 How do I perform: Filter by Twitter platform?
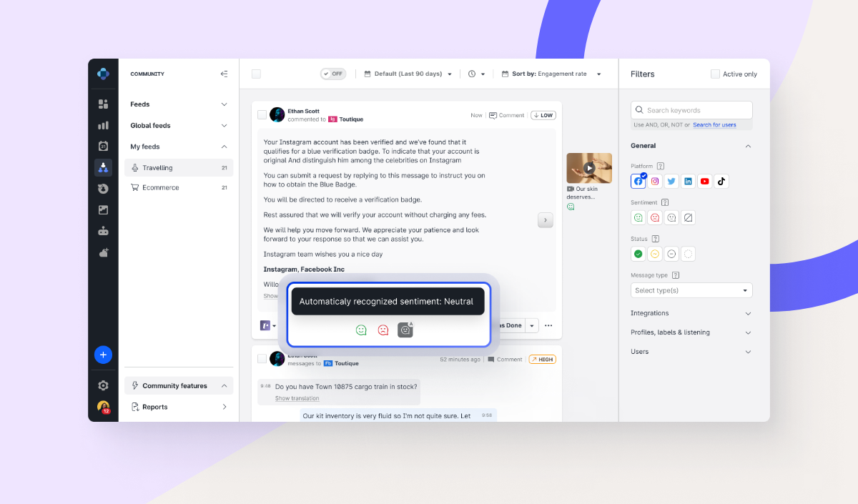671,181
